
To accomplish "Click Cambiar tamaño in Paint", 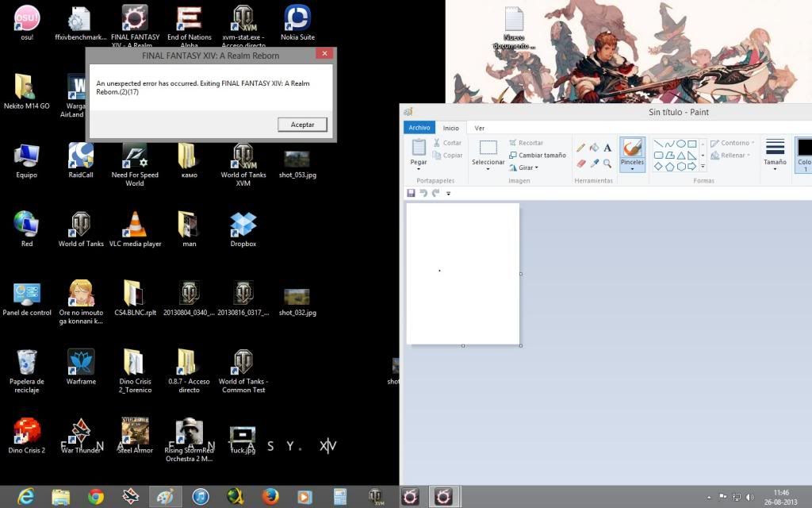I will point(537,155).
